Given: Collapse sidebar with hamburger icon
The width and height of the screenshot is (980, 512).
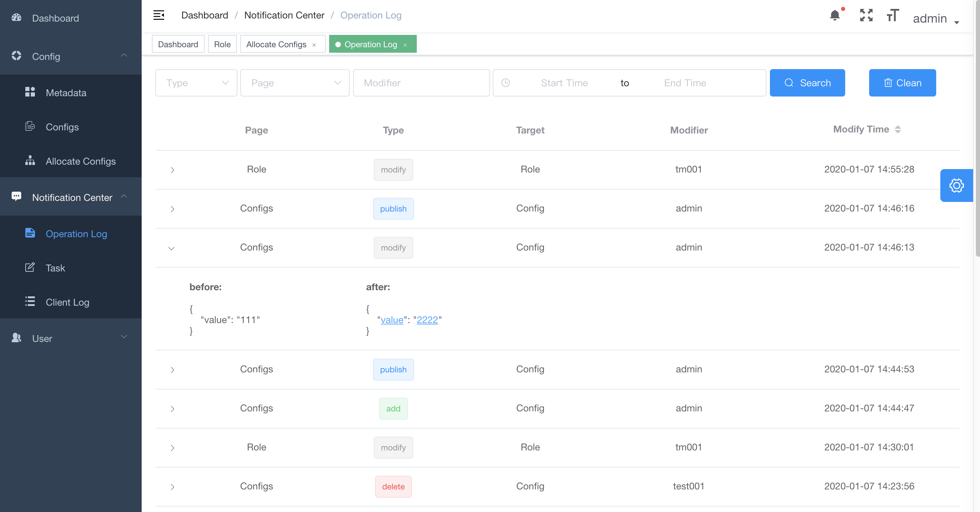Looking at the screenshot, I should point(159,15).
